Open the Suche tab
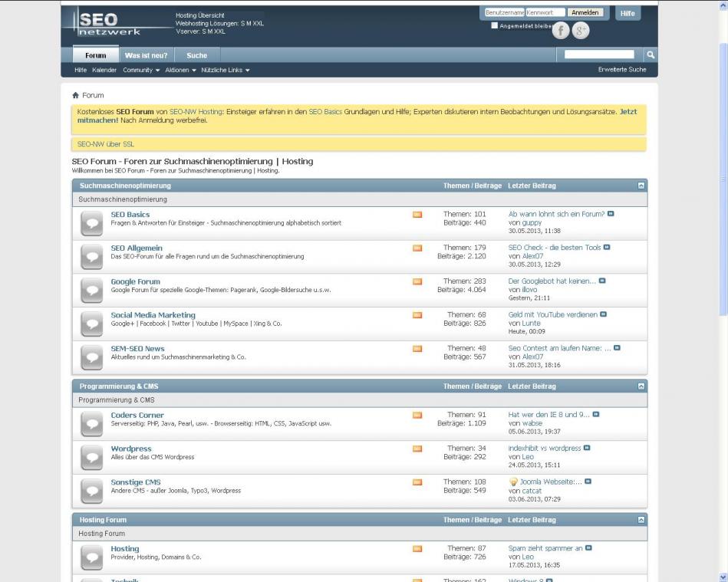Screen dimensions: 728x582 196,55
